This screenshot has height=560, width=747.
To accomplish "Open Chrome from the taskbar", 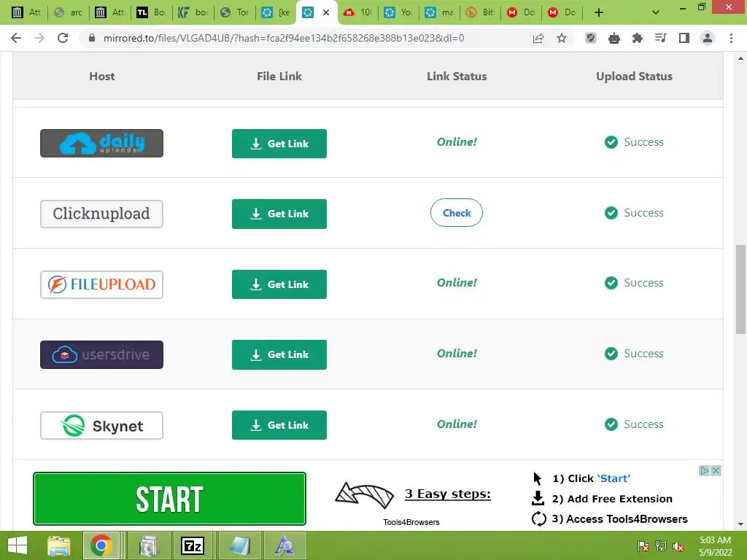I will coord(101,545).
